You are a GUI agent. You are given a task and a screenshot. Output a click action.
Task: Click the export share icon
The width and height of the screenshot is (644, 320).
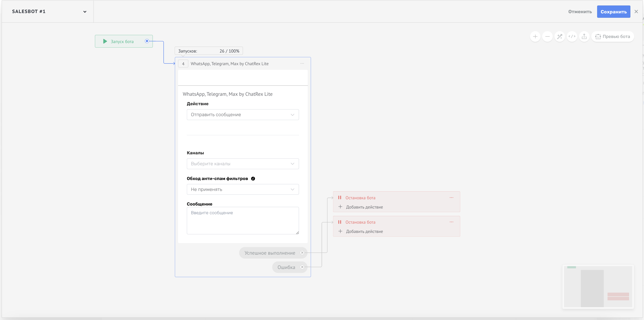[584, 36]
